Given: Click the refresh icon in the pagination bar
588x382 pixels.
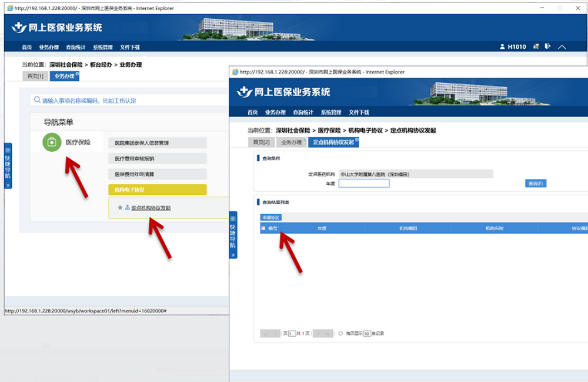Looking at the screenshot, I should click(341, 333).
